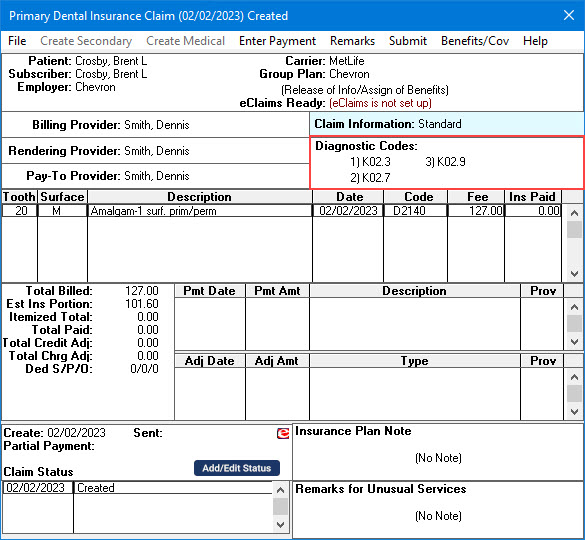The image size is (585, 540).
Task: Open the Benefits/Cov menu
Action: click(475, 41)
